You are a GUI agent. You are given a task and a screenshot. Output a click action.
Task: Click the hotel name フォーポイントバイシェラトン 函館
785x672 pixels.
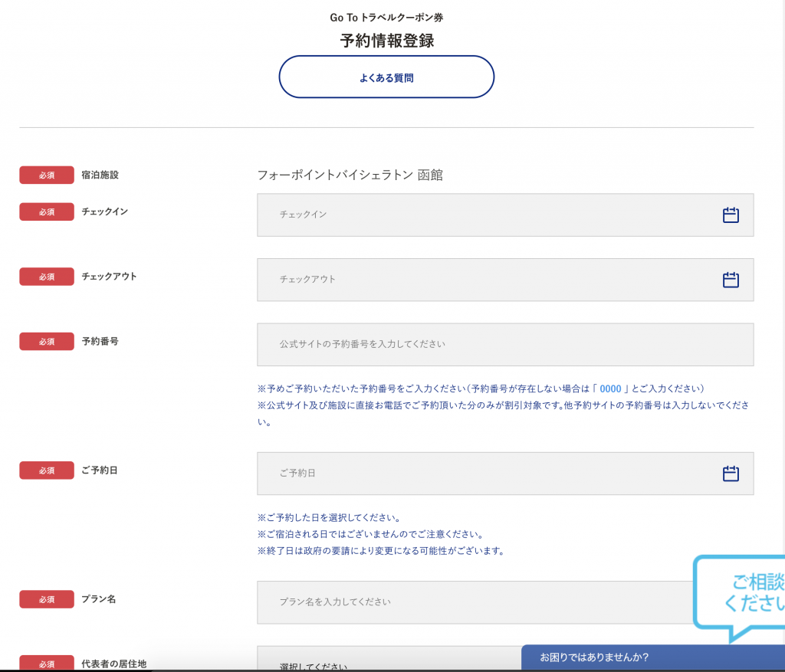tap(350, 175)
